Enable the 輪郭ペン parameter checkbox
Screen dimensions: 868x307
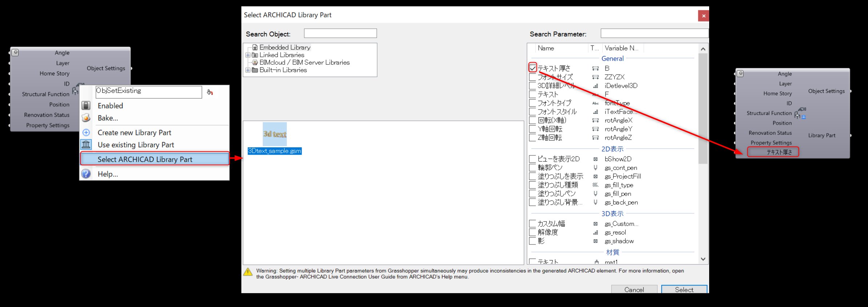pos(533,168)
